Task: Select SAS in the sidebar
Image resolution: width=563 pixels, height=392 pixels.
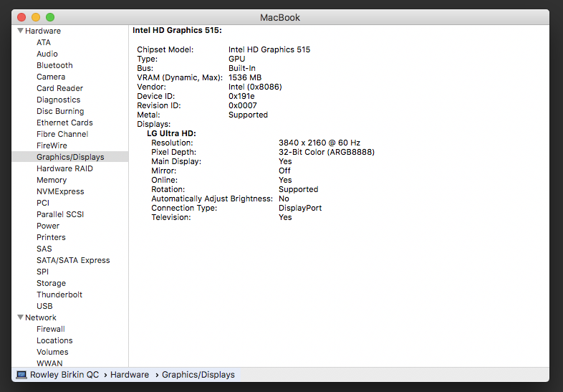Action: pyautogui.click(x=44, y=249)
